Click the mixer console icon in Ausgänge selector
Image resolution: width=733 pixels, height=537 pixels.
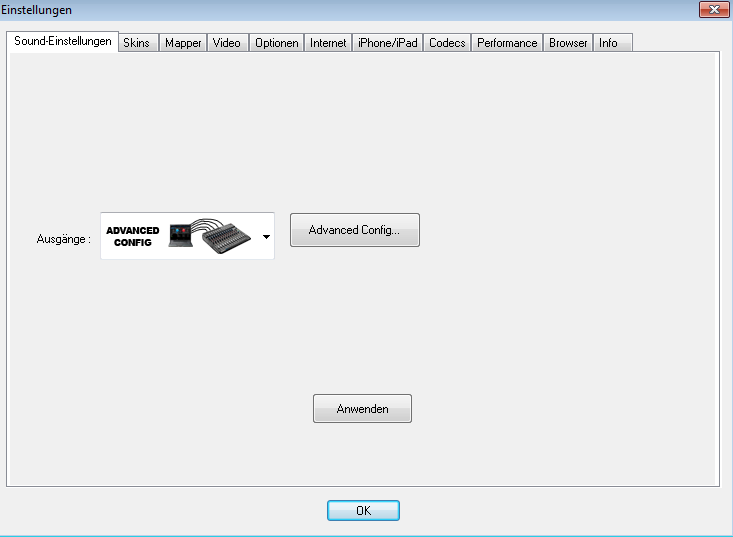pos(229,238)
